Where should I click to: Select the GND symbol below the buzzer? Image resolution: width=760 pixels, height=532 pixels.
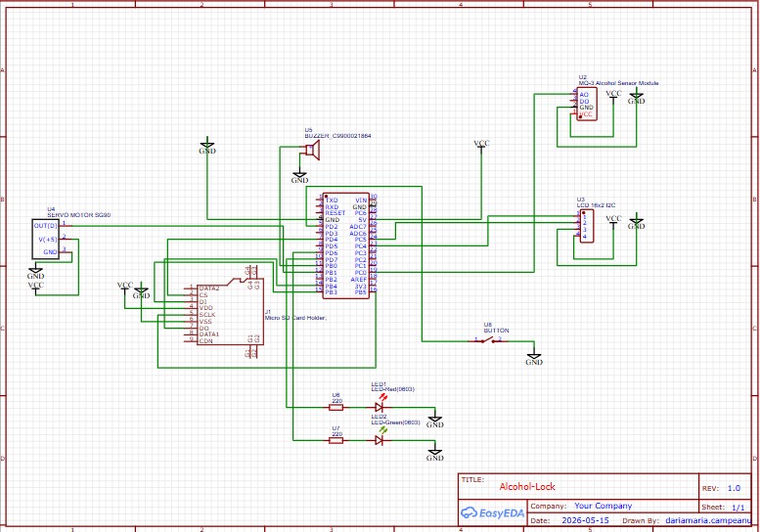[x=299, y=177]
